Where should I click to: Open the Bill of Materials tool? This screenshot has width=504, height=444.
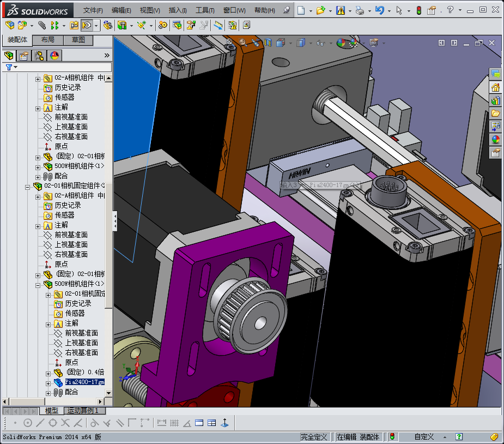click(x=177, y=25)
